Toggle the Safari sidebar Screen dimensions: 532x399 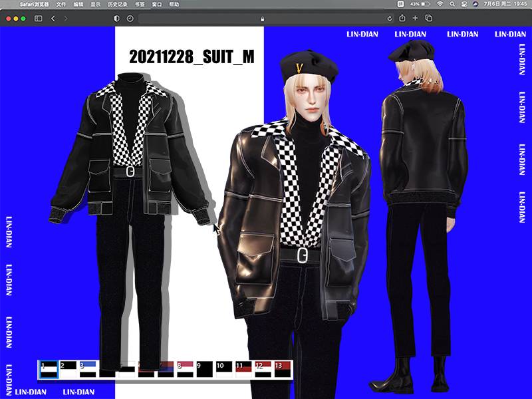pyautogui.click(x=37, y=19)
